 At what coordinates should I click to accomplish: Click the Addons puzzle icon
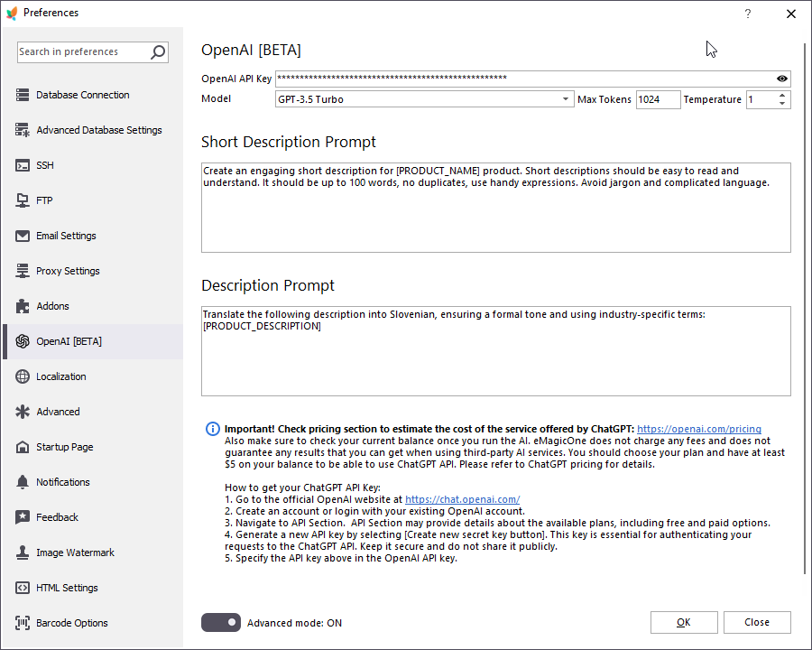click(x=23, y=306)
